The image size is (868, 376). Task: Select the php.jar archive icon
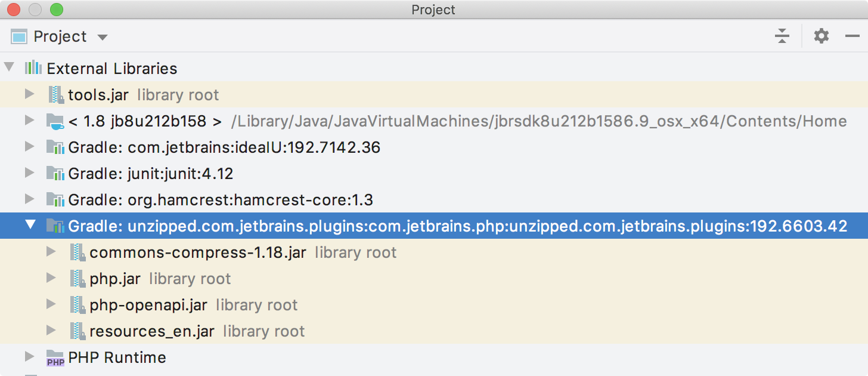click(77, 278)
